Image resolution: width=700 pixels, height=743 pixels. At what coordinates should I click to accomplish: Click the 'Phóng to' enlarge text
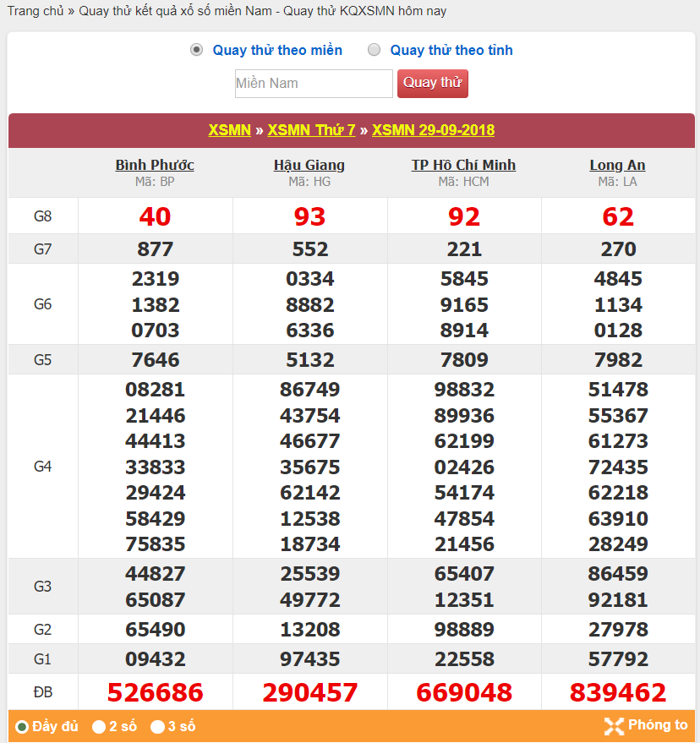[x=658, y=725]
